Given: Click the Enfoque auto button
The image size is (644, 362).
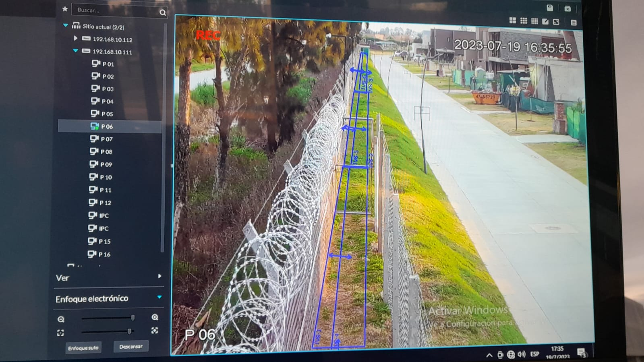Looking at the screenshot, I should (x=83, y=348).
